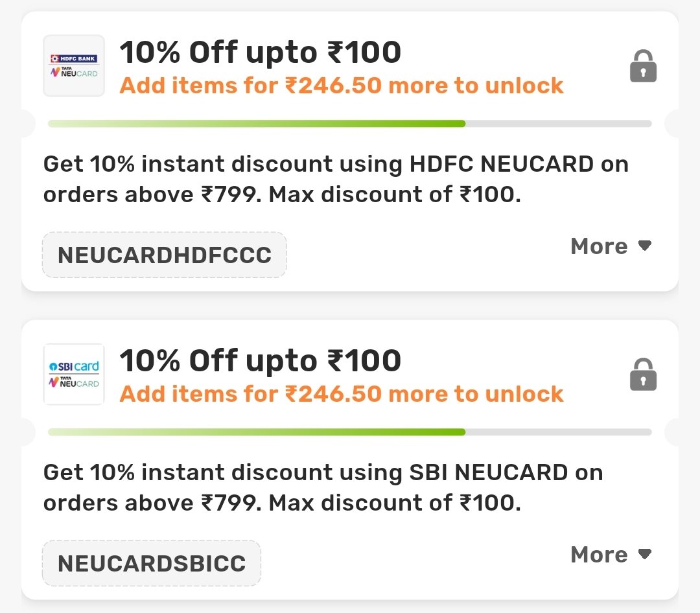This screenshot has width=700, height=613.
Task: Click the HDFC offer unlock progress bar
Action: [349, 124]
